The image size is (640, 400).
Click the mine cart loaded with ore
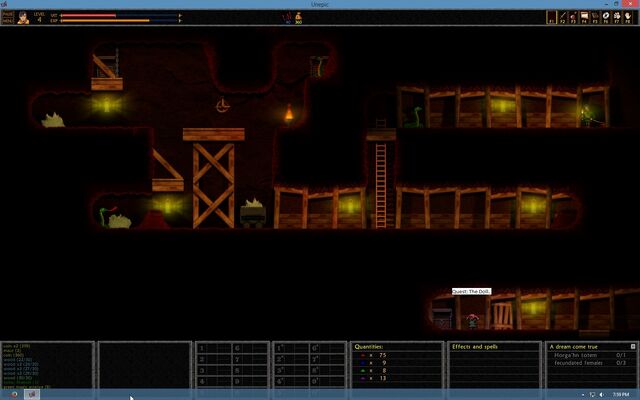[x=253, y=213]
